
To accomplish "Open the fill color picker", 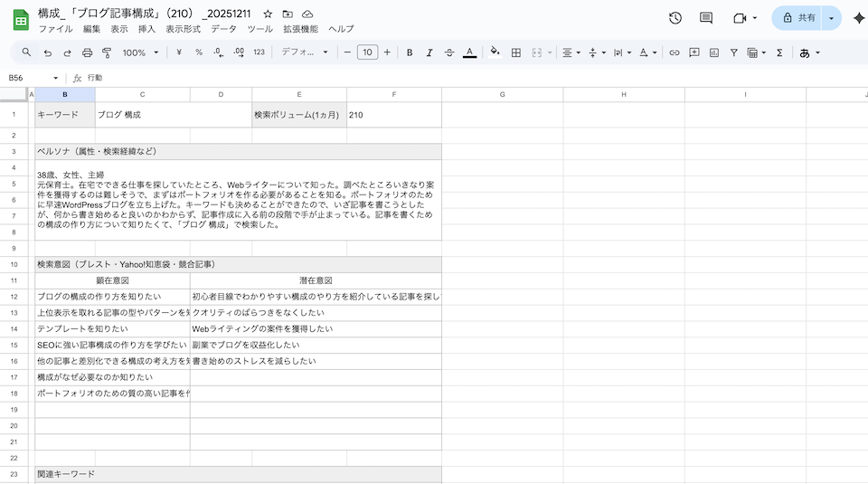I will pos(495,52).
